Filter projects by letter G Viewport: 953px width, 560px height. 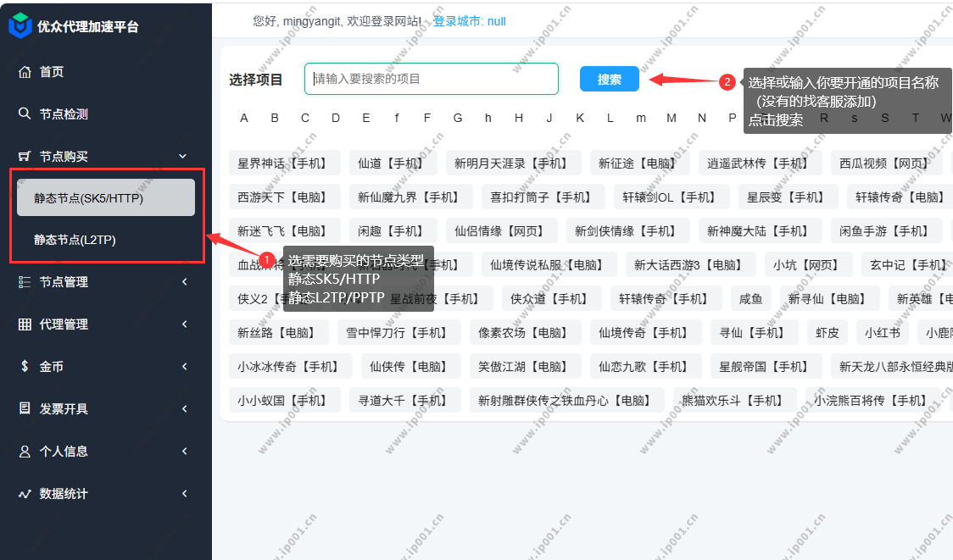(x=458, y=118)
